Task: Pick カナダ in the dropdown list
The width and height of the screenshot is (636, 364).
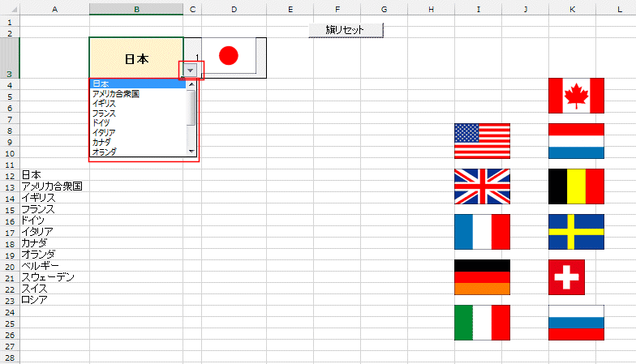Action: point(138,143)
